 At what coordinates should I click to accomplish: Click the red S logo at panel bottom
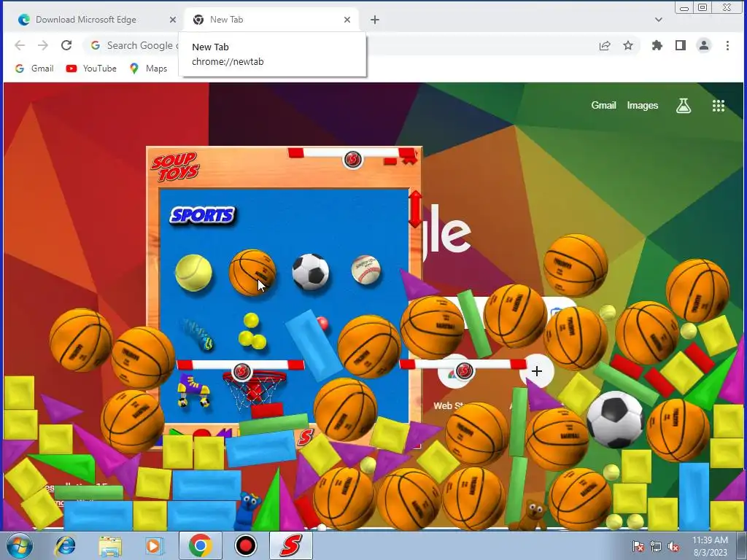coord(306,436)
